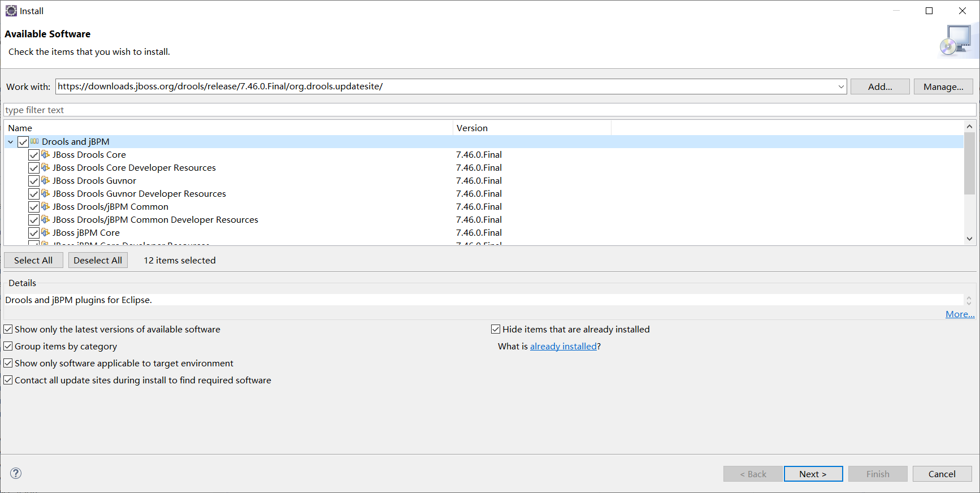
Task: Uncheck JBoss Drools Core
Action: (34, 155)
